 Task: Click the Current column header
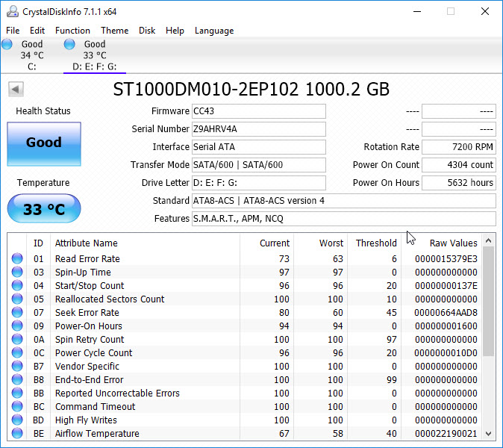tap(267, 243)
